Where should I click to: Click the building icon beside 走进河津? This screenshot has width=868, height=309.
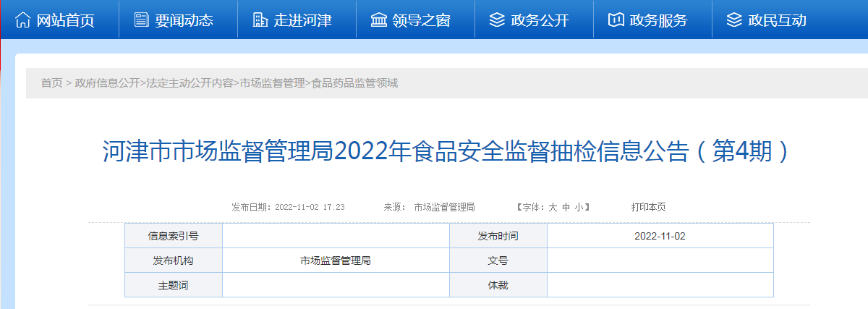(260, 20)
